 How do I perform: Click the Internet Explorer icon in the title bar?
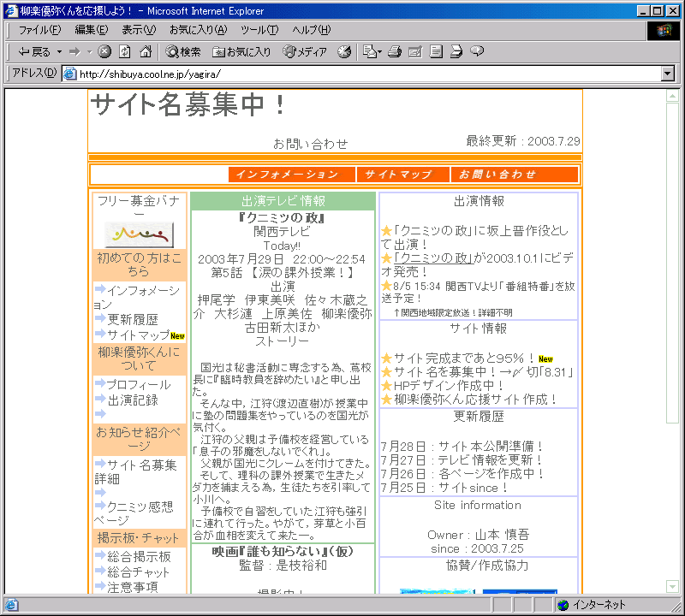[10, 10]
